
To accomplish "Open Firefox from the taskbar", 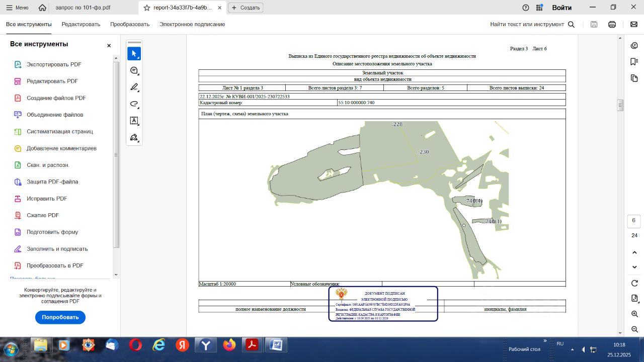I will coord(229,345).
